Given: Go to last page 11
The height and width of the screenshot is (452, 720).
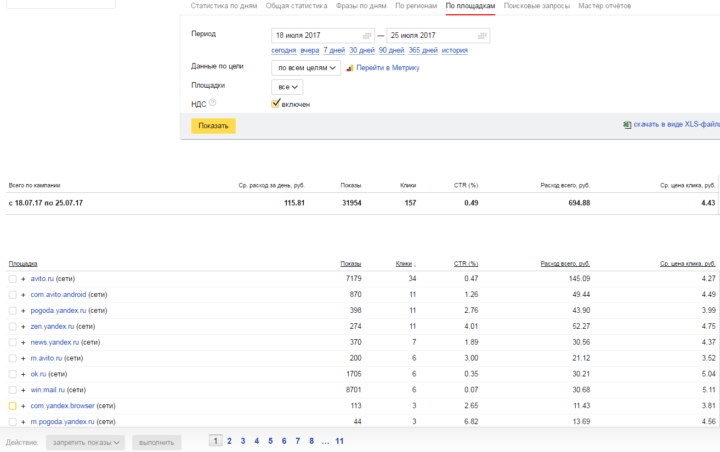Looking at the screenshot, I should pos(339,441).
